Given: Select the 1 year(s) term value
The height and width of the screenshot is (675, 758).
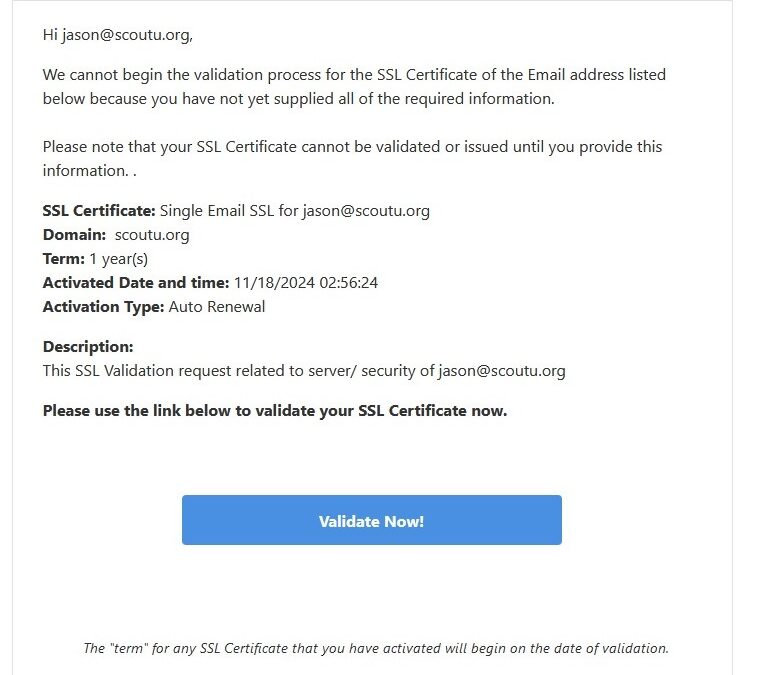Looking at the screenshot, I should pyautogui.click(x=119, y=259).
